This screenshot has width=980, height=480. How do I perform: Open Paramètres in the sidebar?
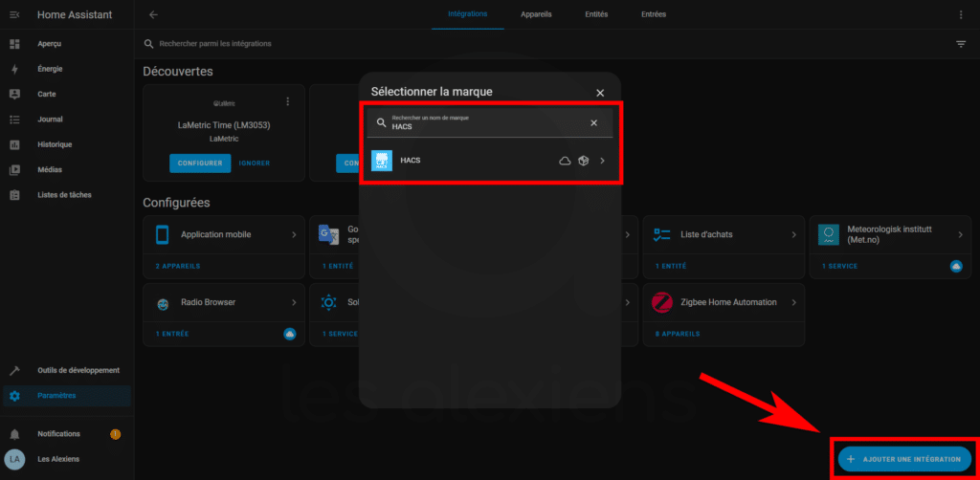tap(67, 396)
